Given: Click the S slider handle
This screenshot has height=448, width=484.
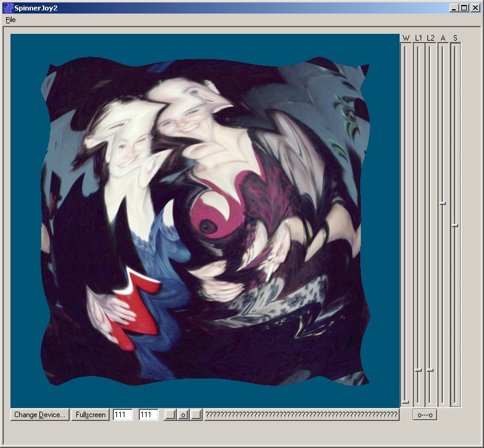Looking at the screenshot, I should [x=455, y=225].
